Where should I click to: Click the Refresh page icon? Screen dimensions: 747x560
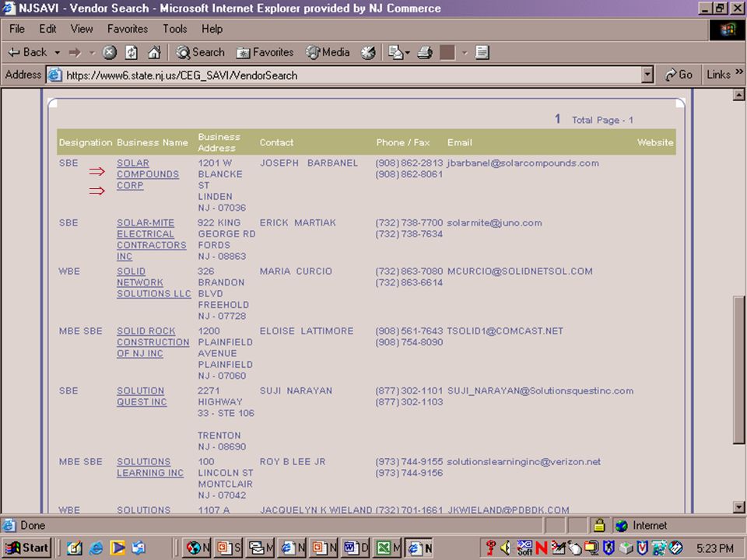coord(132,52)
